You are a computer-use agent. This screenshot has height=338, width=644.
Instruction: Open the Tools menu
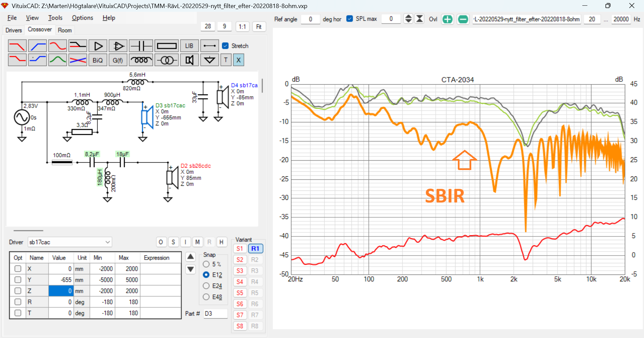55,18
